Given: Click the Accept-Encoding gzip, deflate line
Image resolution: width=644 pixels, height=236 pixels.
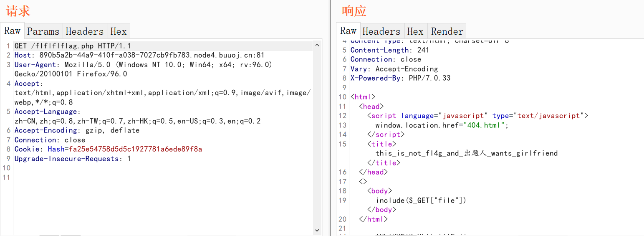Looking at the screenshot, I should [77, 130].
